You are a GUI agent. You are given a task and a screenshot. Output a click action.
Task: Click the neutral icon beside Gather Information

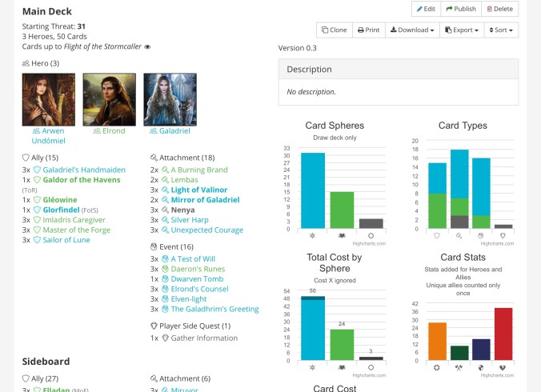(x=166, y=338)
